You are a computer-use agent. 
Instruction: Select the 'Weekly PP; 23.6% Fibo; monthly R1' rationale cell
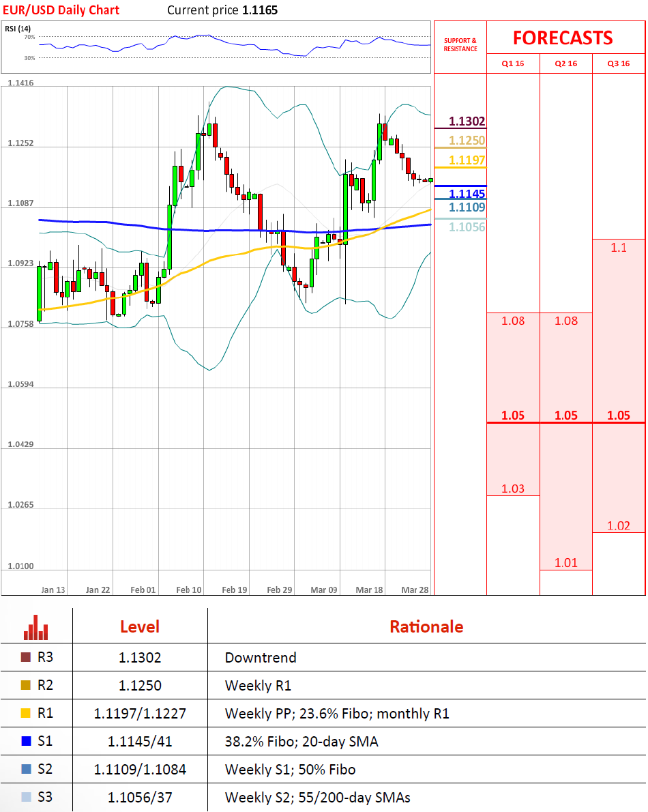click(x=337, y=714)
